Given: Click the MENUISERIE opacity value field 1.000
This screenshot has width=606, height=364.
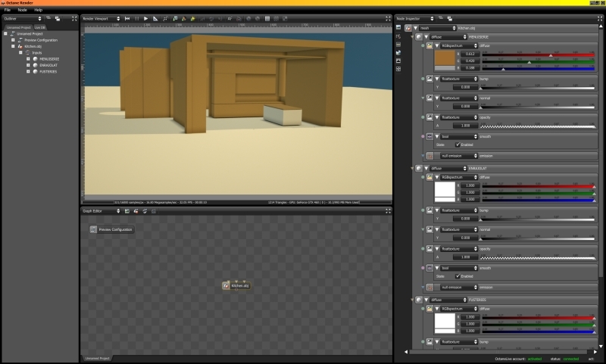Looking at the screenshot, I should [465, 126].
